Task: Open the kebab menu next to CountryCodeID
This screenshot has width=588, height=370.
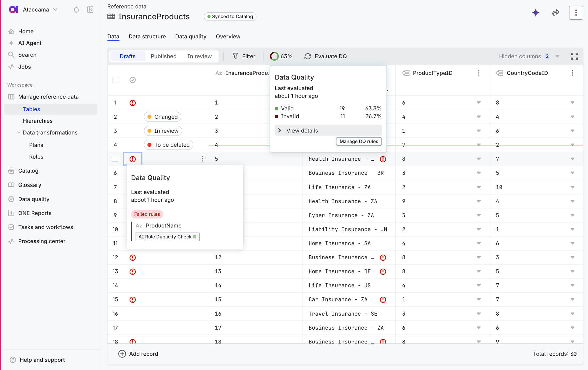Action: 573,73
